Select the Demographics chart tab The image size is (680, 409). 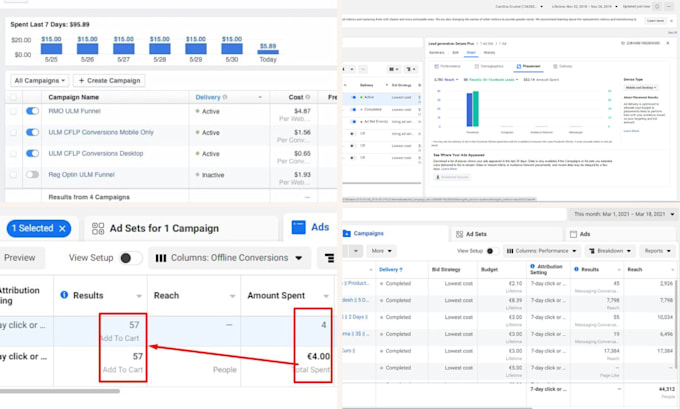[x=489, y=66]
